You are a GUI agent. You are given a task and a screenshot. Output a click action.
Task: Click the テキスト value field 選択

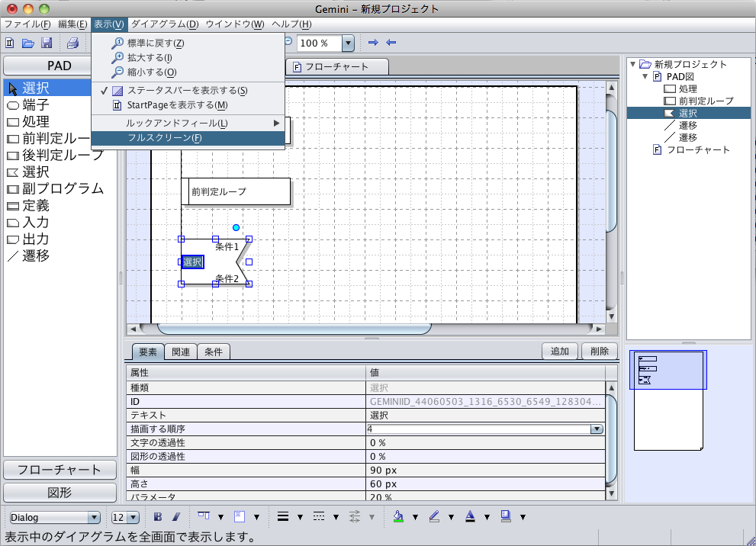(485, 415)
